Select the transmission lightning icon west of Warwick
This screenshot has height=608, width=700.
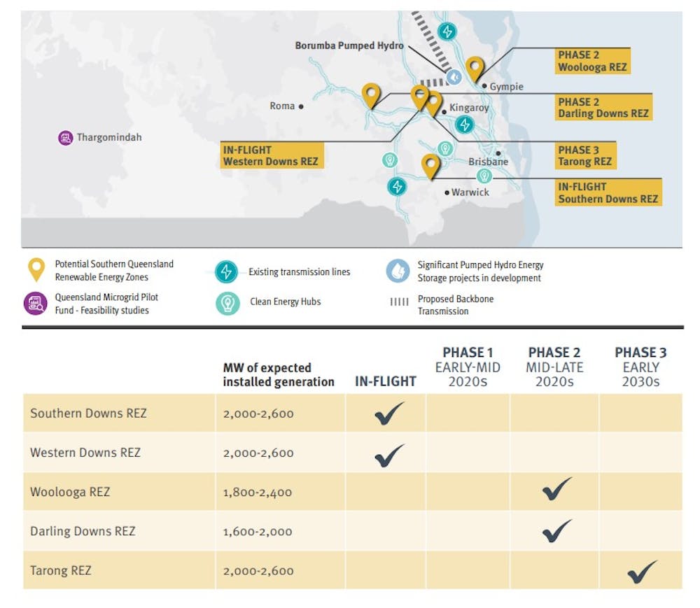[x=397, y=187]
